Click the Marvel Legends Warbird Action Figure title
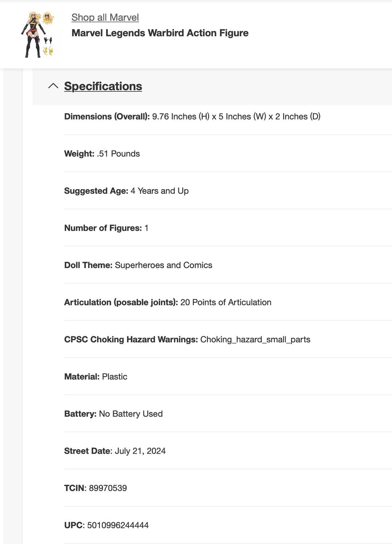The image size is (392, 544). point(160,33)
